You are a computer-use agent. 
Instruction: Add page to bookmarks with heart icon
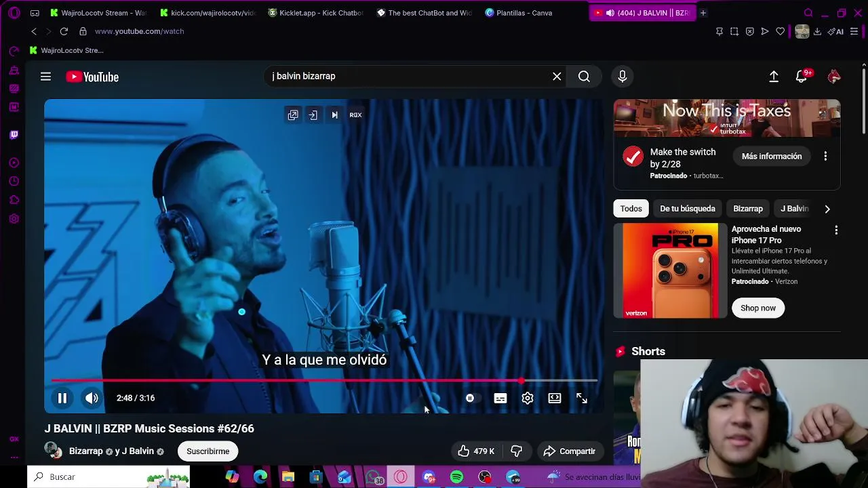pos(781,31)
